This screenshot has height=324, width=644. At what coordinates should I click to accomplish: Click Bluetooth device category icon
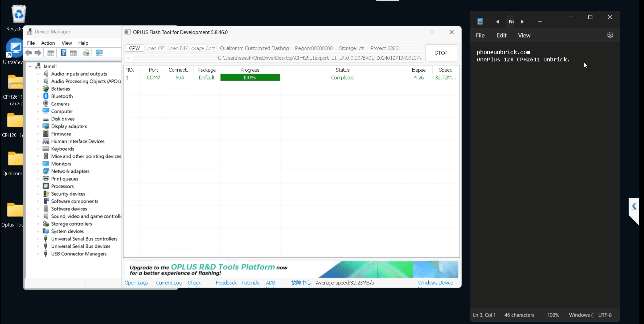click(46, 96)
